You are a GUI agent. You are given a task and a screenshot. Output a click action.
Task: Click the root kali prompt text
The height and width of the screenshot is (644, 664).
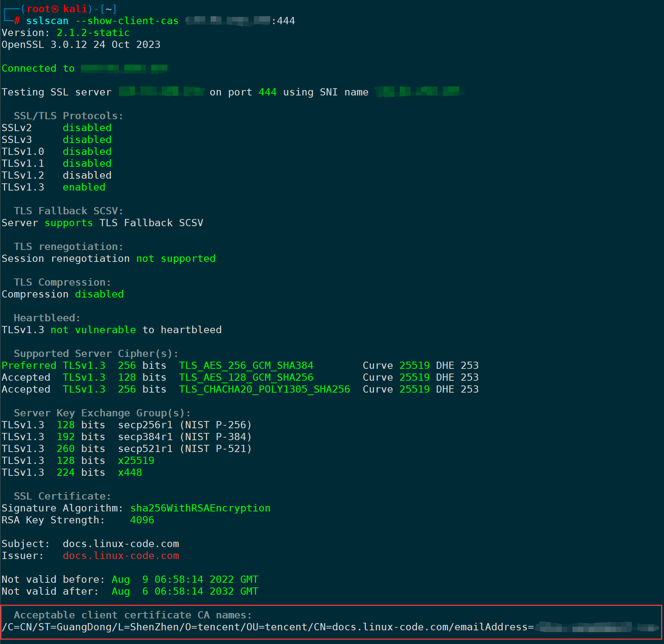pos(57,9)
